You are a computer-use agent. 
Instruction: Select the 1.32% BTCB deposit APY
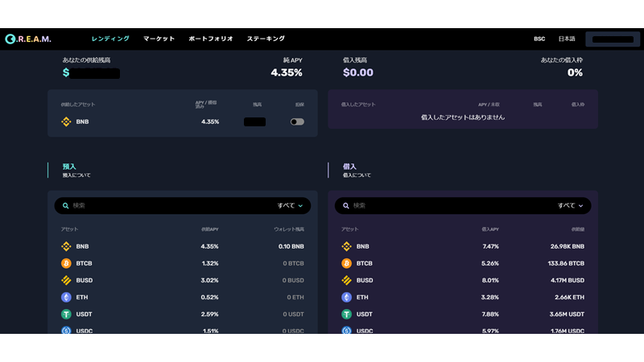point(210,263)
